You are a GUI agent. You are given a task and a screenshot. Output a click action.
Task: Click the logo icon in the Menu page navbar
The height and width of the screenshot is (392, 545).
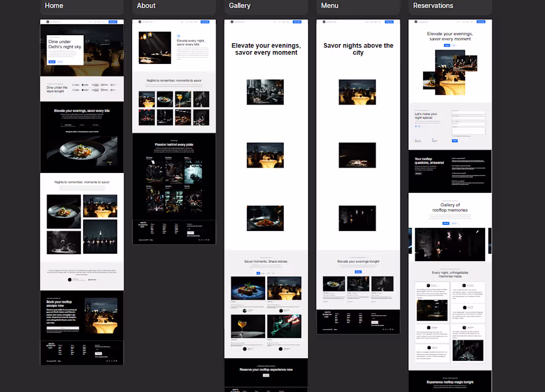pos(324,22)
